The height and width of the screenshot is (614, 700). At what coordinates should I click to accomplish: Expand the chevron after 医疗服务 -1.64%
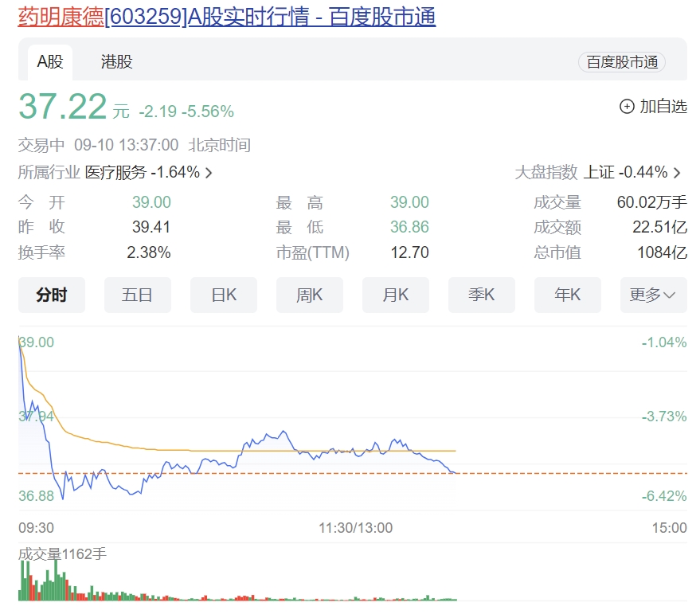209,173
